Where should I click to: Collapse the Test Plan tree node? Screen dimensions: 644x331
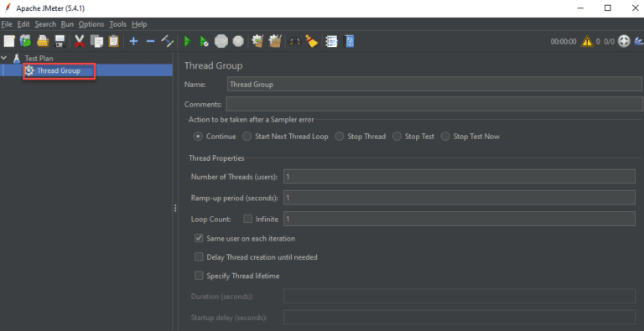4,59
